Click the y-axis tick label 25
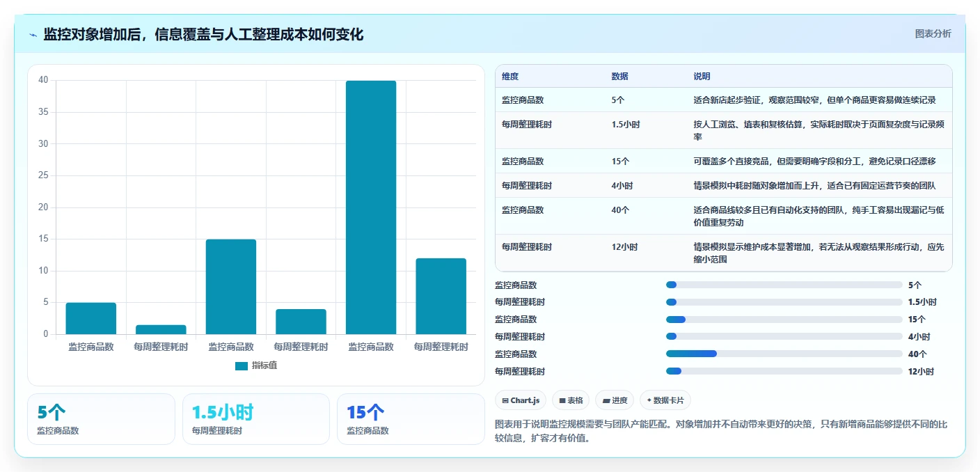This screenshot has width=980, height=472. [x=43, y=175]
